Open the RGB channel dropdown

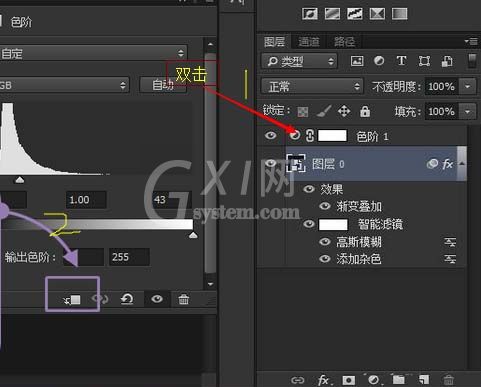point(64,85)
